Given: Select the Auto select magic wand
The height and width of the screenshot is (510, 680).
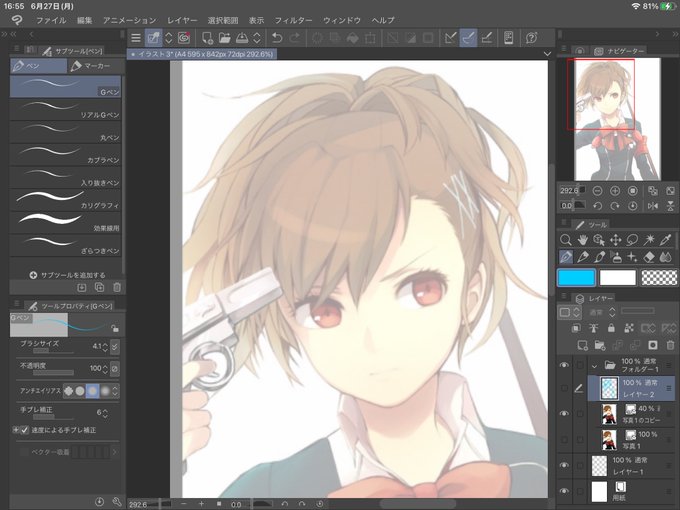Looking at the screenshot, I should (x=649, y=239).
